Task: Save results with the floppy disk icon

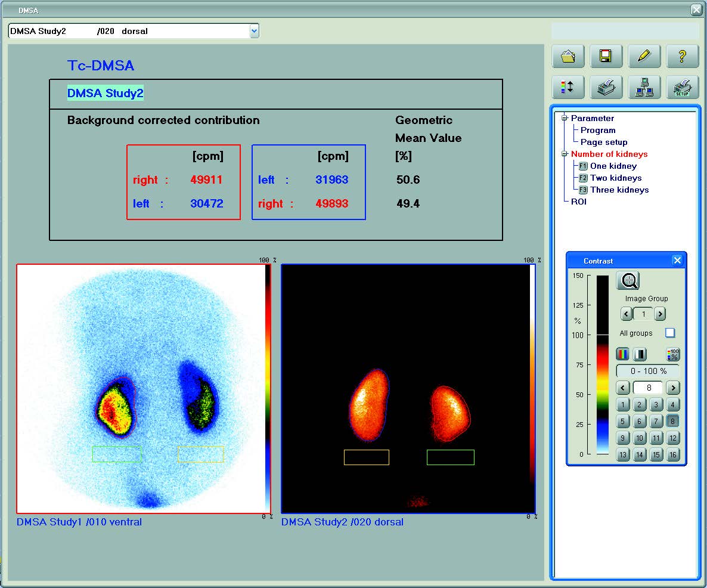Action: (606, 57)
